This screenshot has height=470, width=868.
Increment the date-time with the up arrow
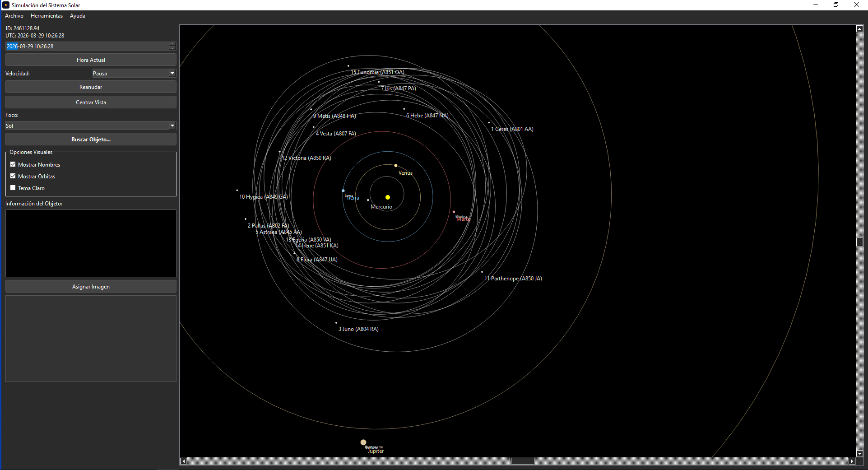172,44
